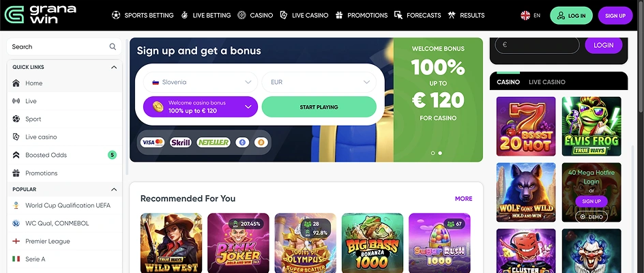The height and width of the screenshot is (273, 644).
Task: Select the second carousel slide dot
Action: 440,153
